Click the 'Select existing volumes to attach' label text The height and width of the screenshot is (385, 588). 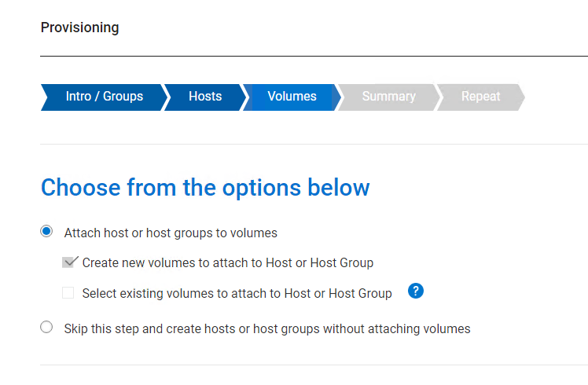pos(237,294)
